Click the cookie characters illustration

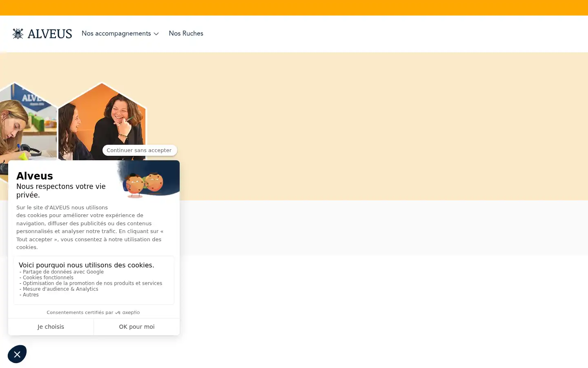tap(144, 185)
